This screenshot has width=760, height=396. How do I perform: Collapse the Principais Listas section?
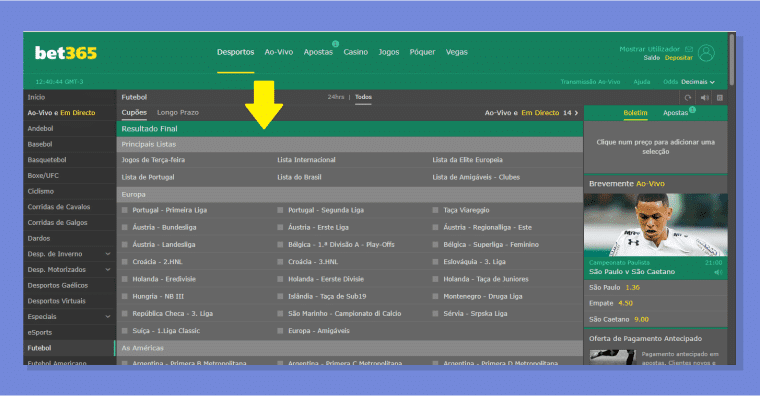tap(349, 144)
